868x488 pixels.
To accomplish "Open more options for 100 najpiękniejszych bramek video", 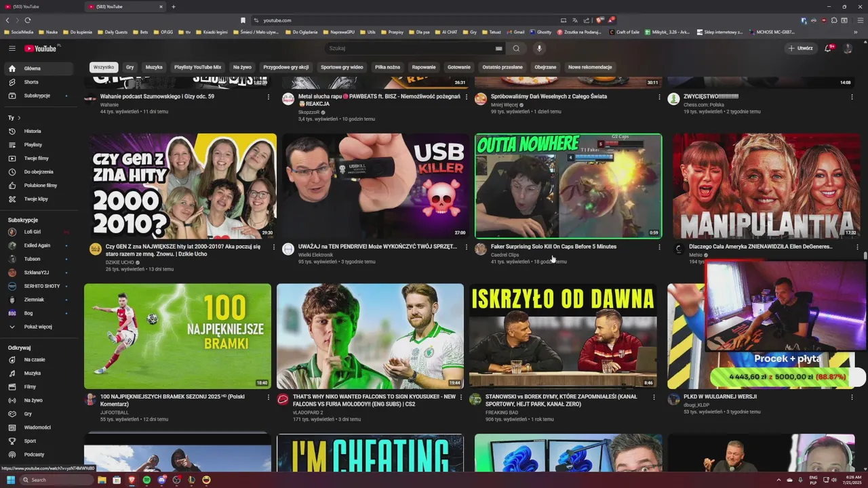I will (269, 397).
